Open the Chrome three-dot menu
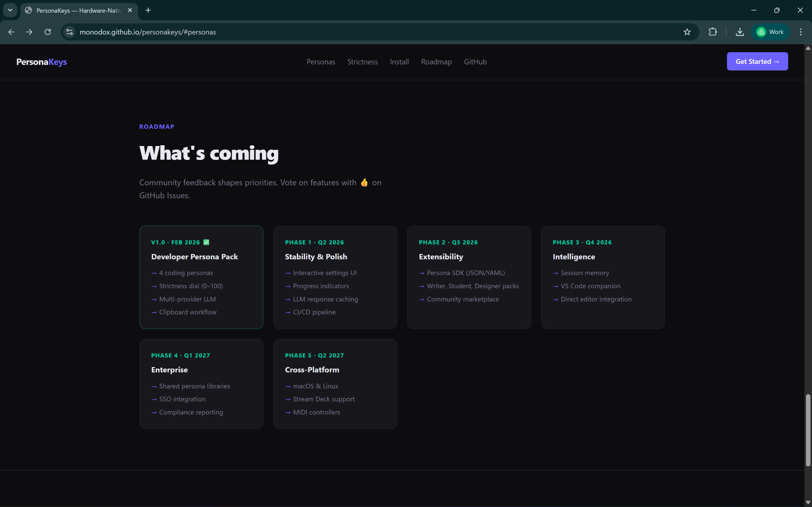This screenshot has width=812, height=507. [x=801, y=32]
